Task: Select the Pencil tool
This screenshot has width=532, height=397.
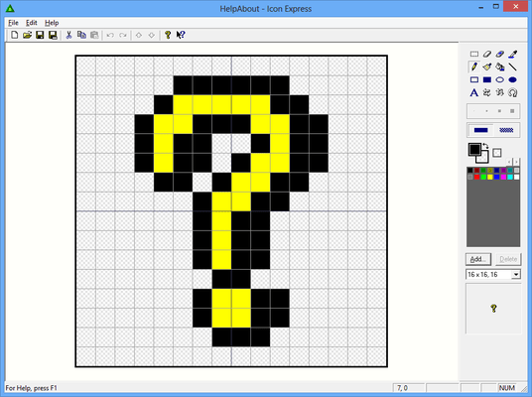Action: coord(474,66)
